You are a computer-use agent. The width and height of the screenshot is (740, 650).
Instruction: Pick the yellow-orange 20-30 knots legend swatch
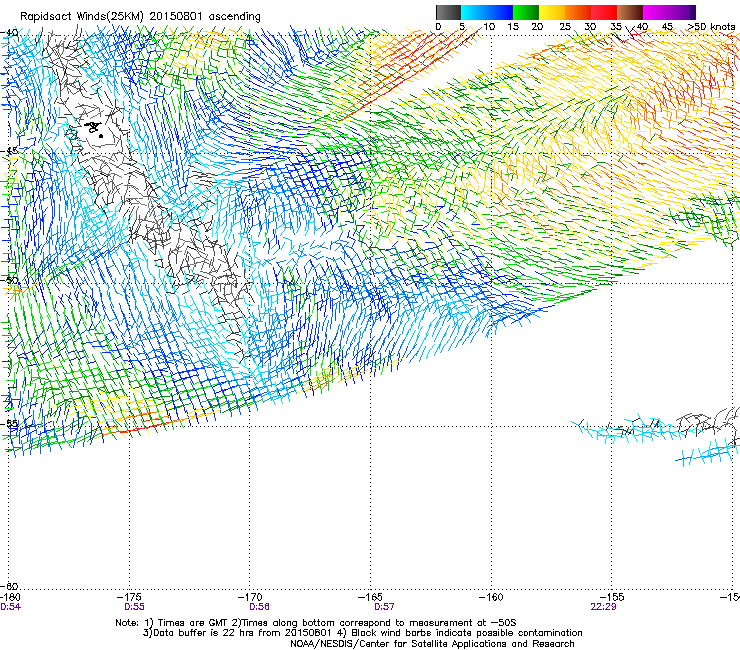pos(565,12)
